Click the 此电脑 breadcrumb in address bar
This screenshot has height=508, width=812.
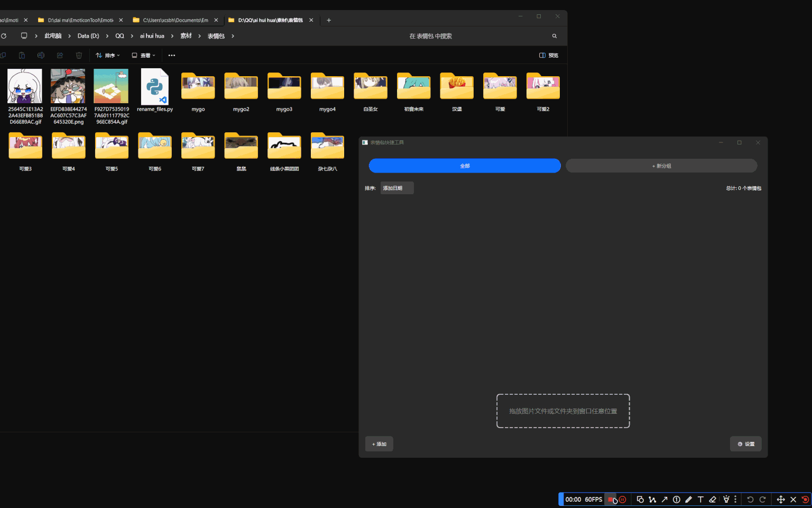pos(53,36)
